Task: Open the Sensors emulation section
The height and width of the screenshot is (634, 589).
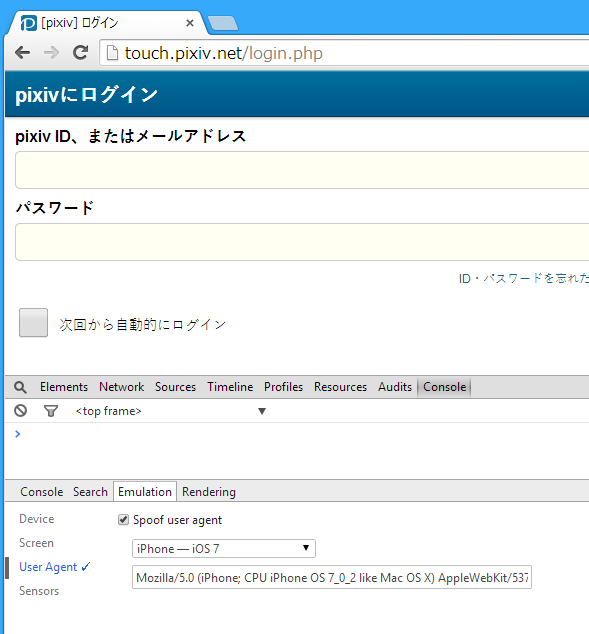Action: point(39,591)
